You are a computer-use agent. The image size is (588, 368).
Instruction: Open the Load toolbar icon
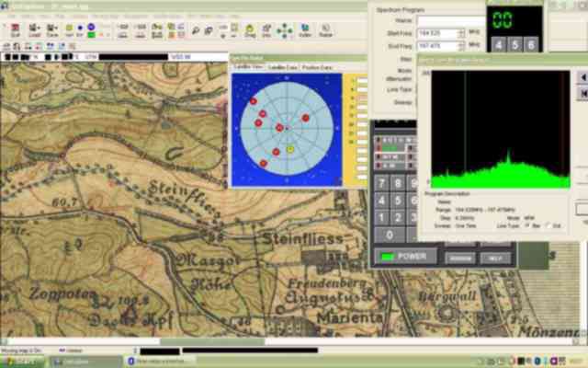coord(35,30)
